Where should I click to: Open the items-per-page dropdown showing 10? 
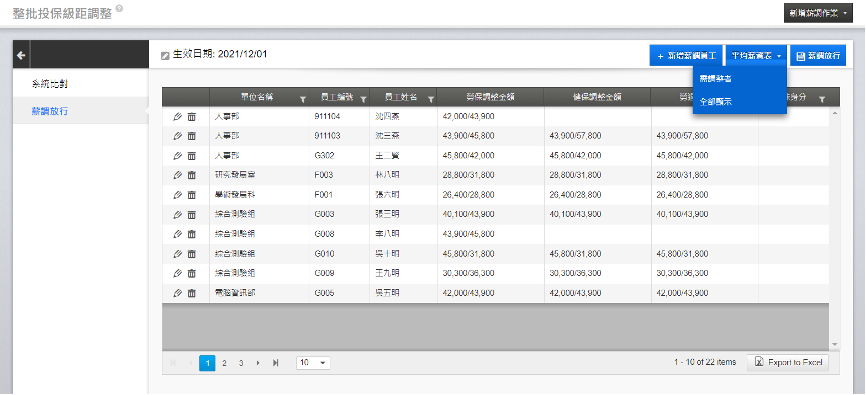pyautogui.click(x=313, y=363)
